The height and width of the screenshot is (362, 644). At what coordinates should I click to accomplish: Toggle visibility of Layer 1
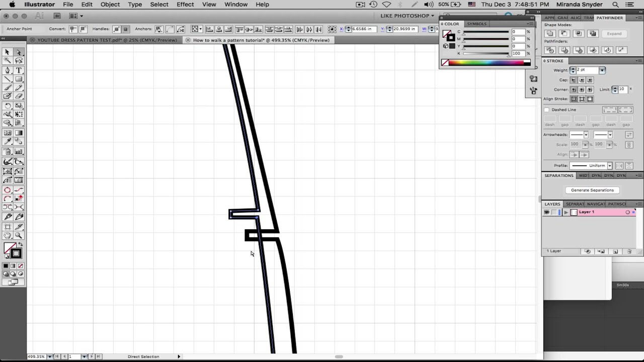[x=547, y=212]
